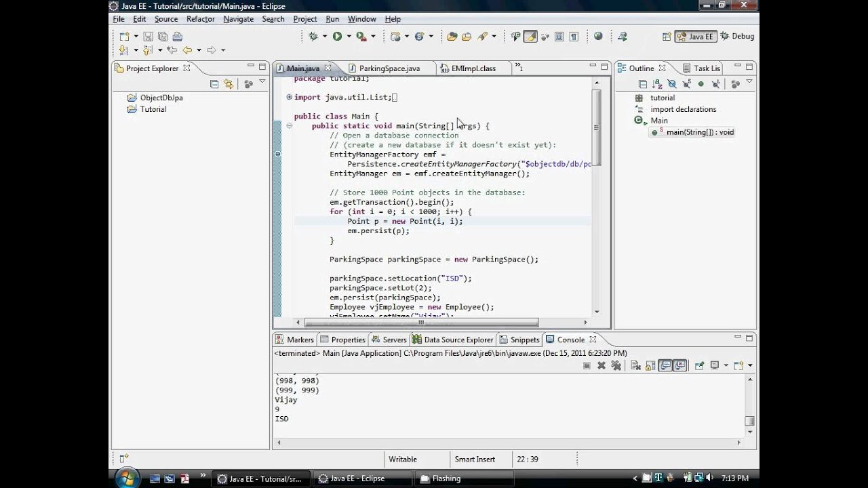This screenshot has height=488, width=868.
Task: Close the Main.java editor tab
Action: coord(328,68)
